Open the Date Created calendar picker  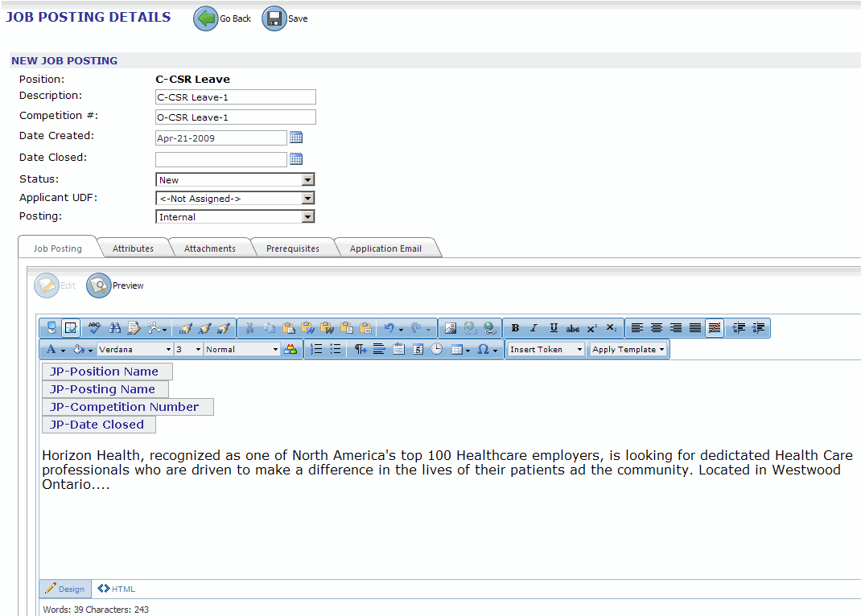point(295,138)
